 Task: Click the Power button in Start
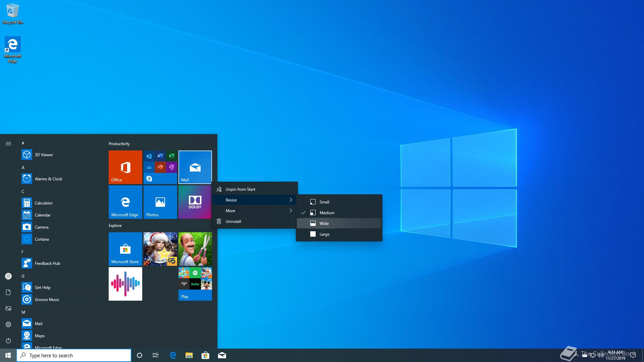coord(8,341)
